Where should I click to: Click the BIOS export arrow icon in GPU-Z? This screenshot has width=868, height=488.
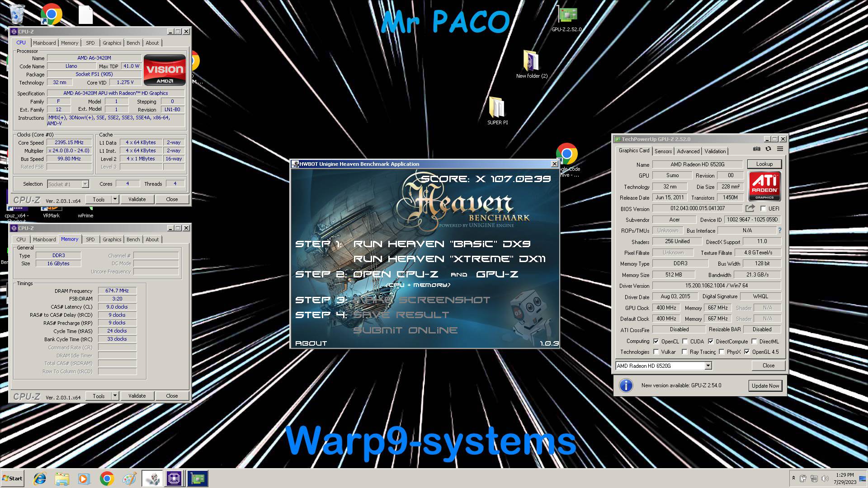pyautogui.click(x=750, y=208)
